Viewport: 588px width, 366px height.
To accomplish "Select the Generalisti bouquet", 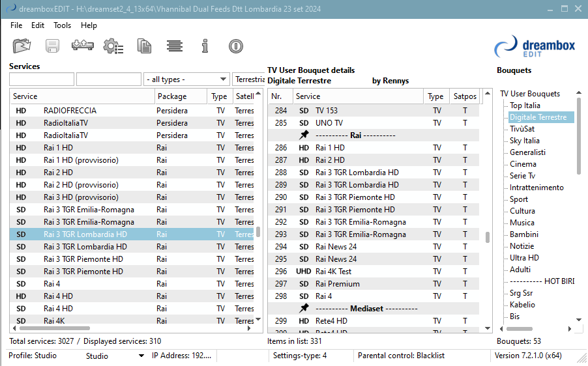I will point(527,152).
